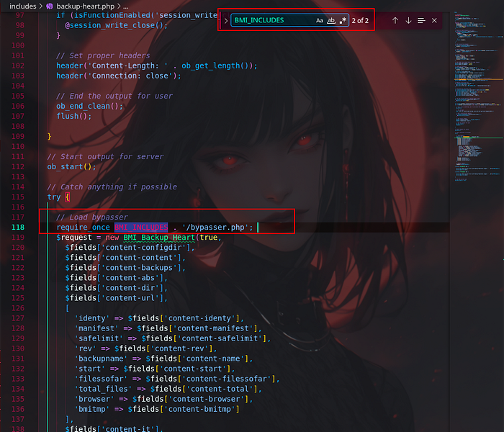The width and height of the screenshot is (504, 432).
Task: Click '// Catch anything if possible' comment
Action: click(x=112, y=187)
